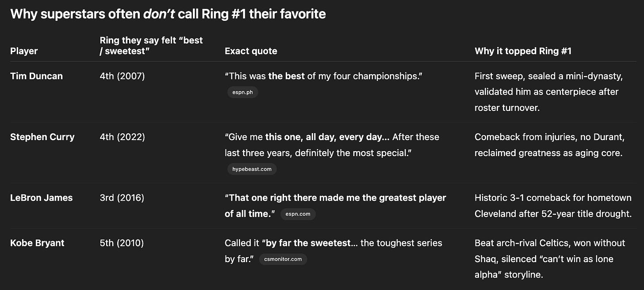The width and height of the screenshot is (644, 290).
Task: Click LeBron's 'greatest player of all time' quote
Action: tap(335, 206)
